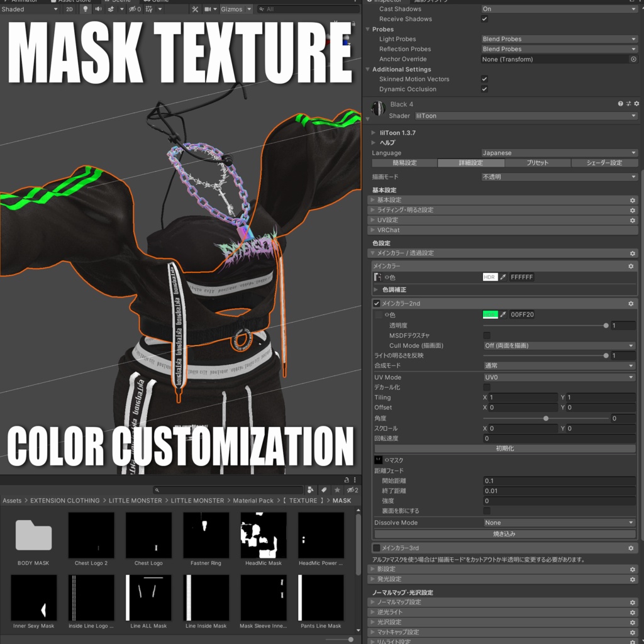This screenshot has width=644, height=644.
Task: Open scene camera settings icon
Action: tap(208, 9)
